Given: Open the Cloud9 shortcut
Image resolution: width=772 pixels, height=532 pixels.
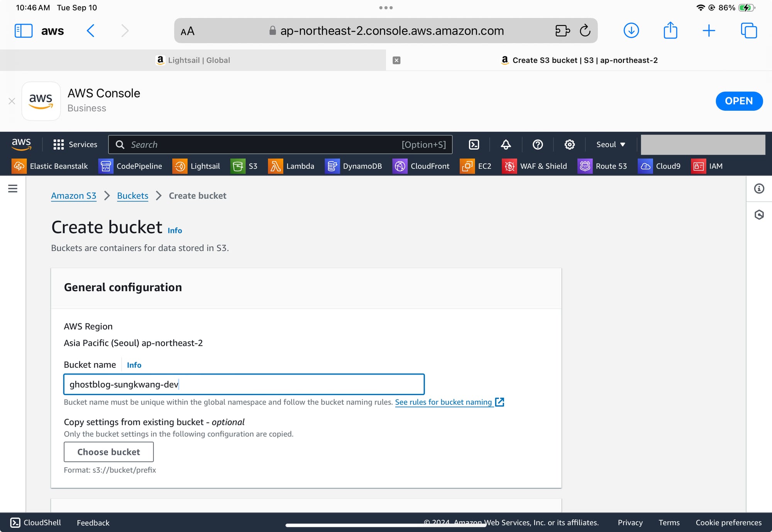Looking at the screenshot, I should point(659,166).
